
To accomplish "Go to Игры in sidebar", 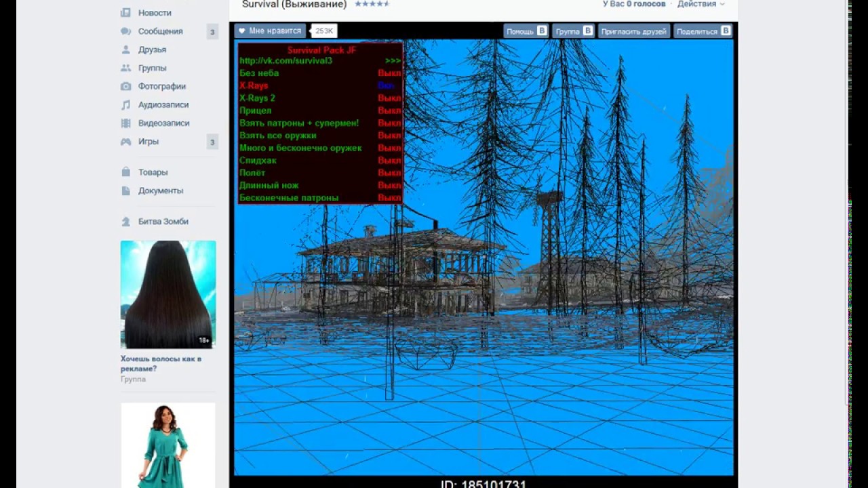I will [149, 141].
